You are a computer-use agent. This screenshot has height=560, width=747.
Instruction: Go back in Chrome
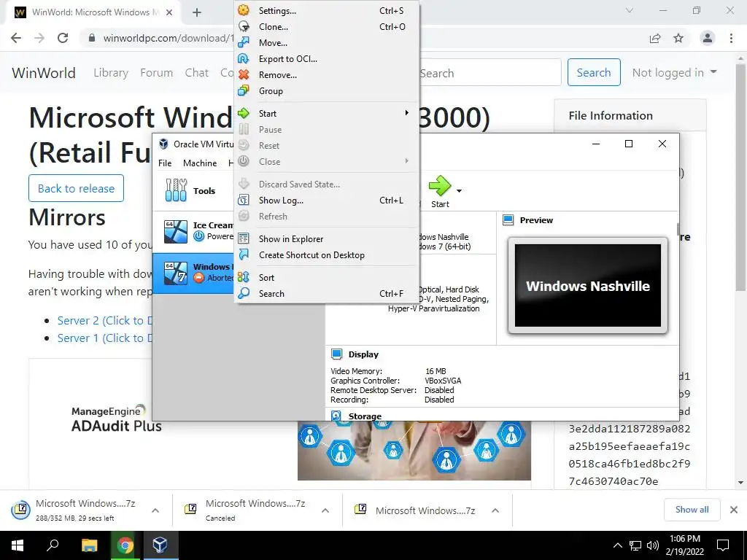16,38
